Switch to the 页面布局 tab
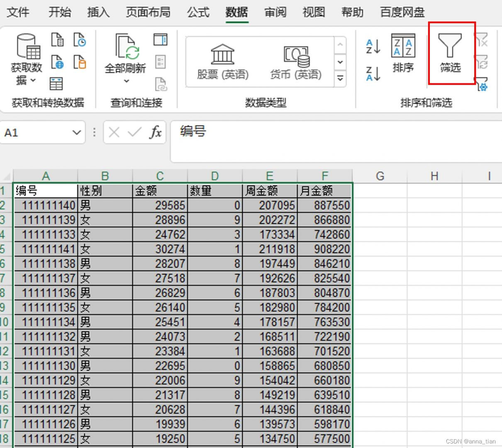502x448 pixels. pyautogui.click(x=148, y=12)
